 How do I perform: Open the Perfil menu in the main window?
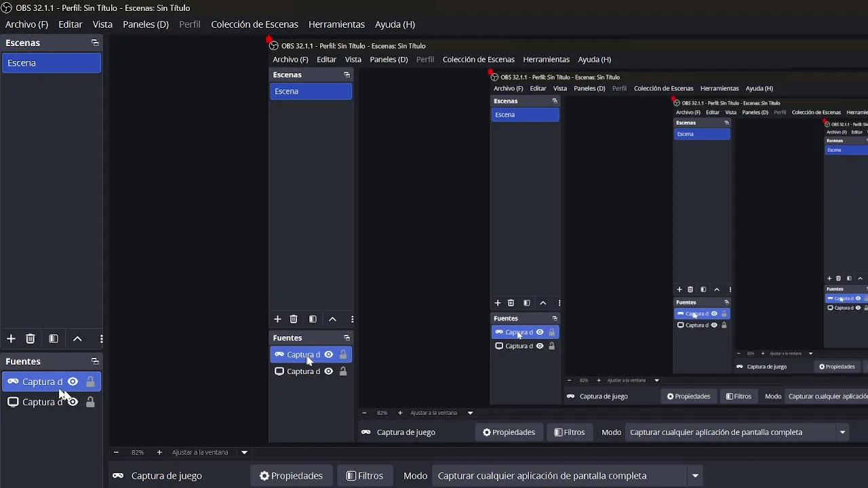click(190, 24)
